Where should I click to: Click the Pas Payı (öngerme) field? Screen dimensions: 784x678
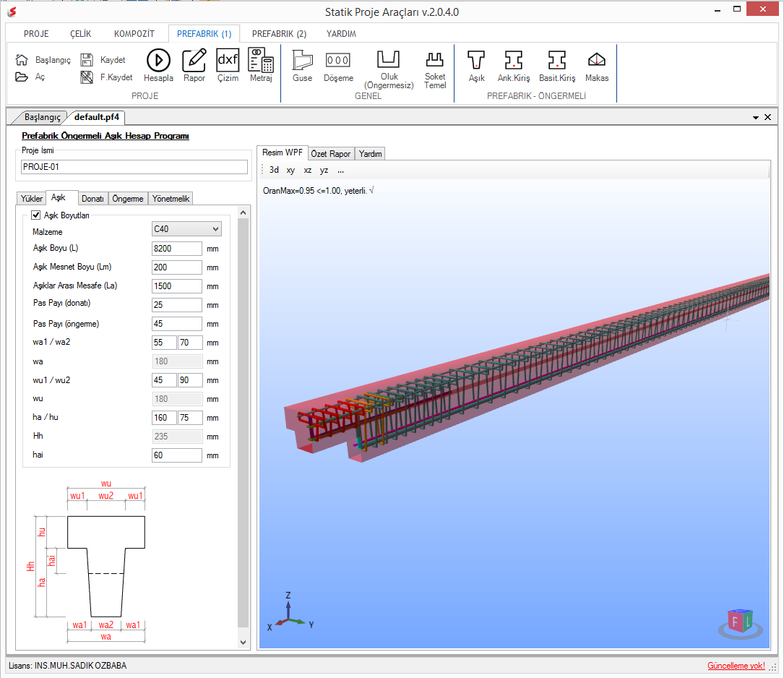point(177,324)
